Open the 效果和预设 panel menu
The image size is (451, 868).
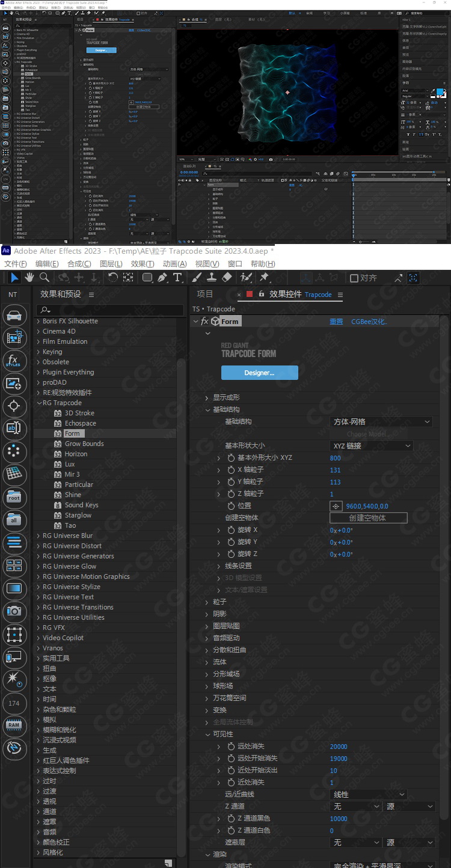click(x=91, y=295)
